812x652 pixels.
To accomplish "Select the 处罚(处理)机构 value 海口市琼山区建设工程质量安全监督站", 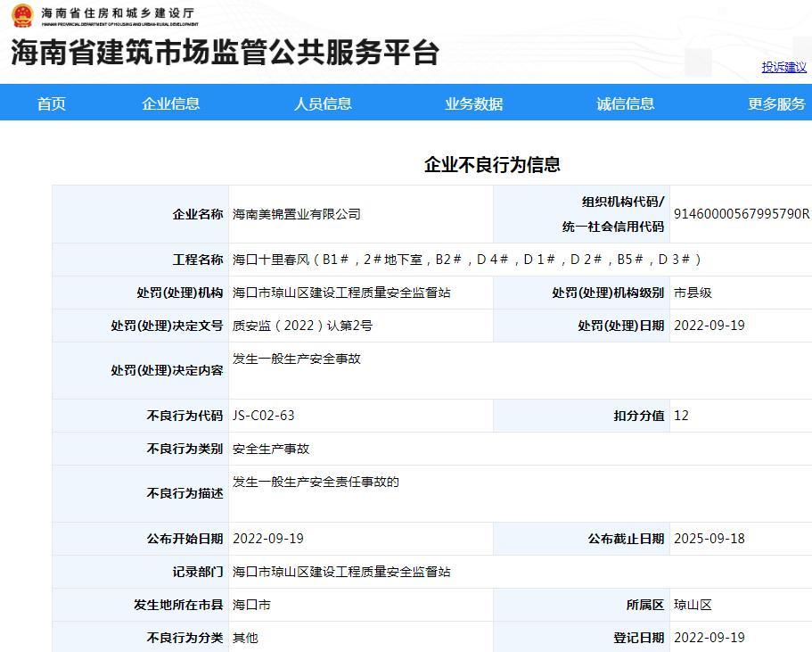I will click(341, 293).
